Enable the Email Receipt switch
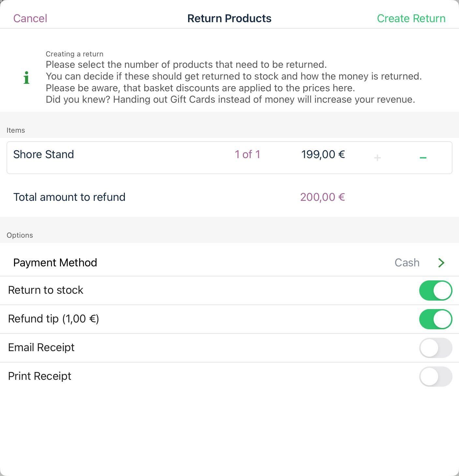 pyautogui.click(x=436, y=348)
